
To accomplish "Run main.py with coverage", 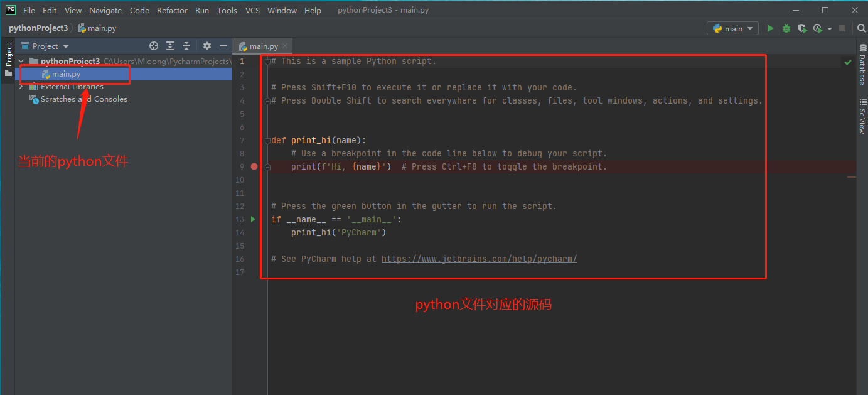I will [802, 28].
